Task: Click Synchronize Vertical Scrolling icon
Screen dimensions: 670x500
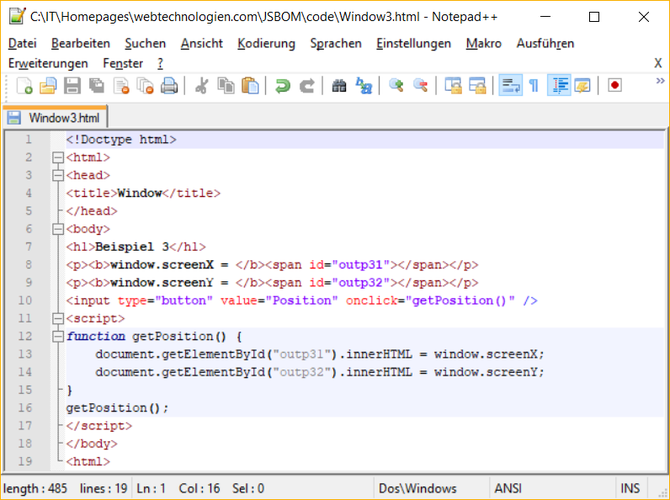Action: pos(453,85)
